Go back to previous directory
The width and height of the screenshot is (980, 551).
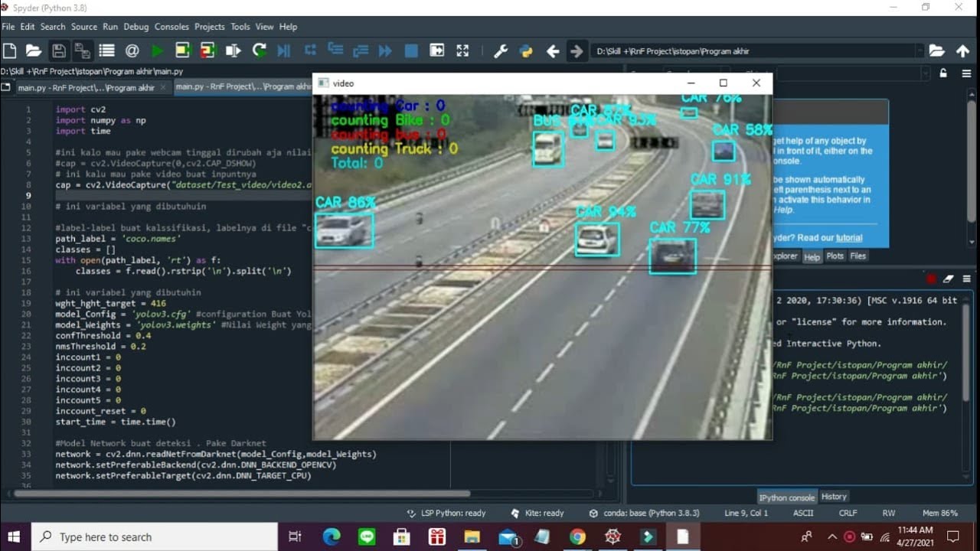(x=553, y=51)
